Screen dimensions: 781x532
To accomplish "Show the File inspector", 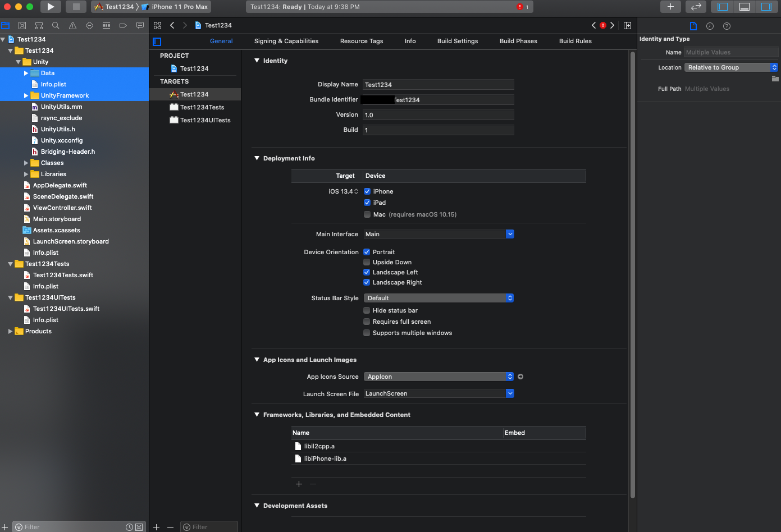I will [x=693, y=26].
